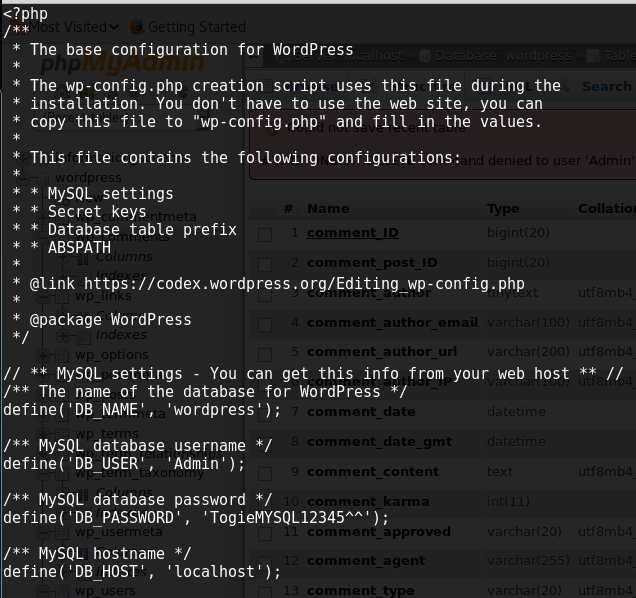Click the comment_karma column name
Screen dimensions: 636x598
pyautogui.click(x=368, y=501)
